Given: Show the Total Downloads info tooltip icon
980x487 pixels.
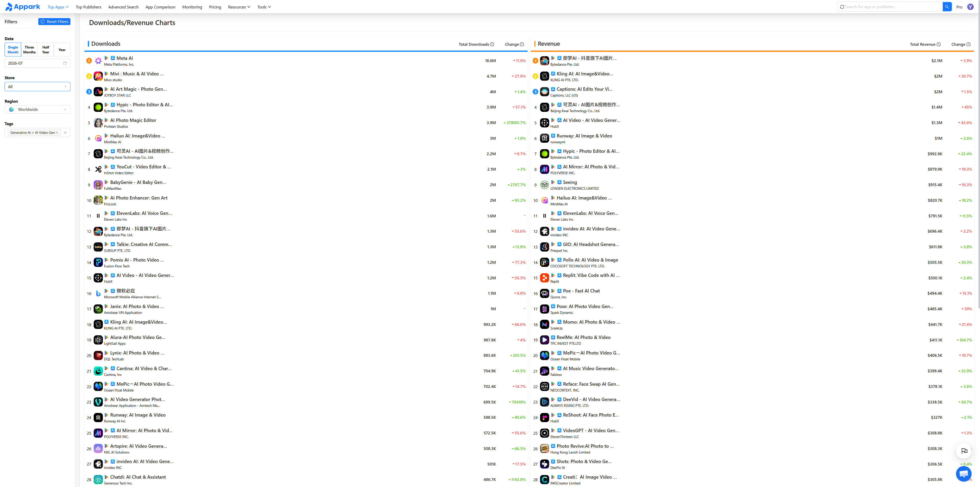Looking at the screenshot, I should pos(492,44).
